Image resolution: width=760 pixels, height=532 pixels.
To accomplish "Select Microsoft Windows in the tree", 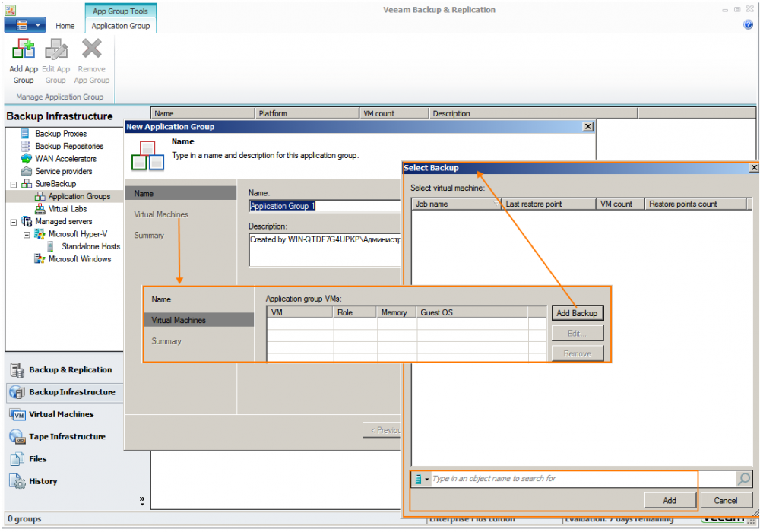I will [80, 259].
